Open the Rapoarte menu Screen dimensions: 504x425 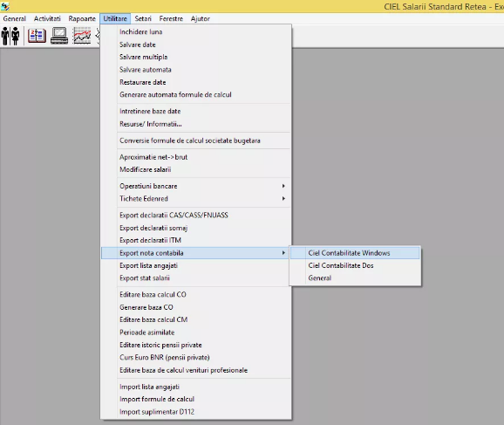82,18
